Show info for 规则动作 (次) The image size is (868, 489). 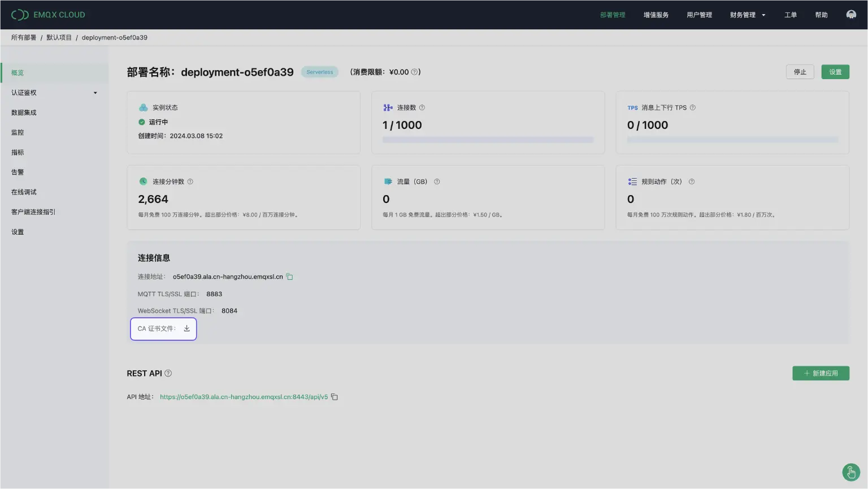(692, 181)
